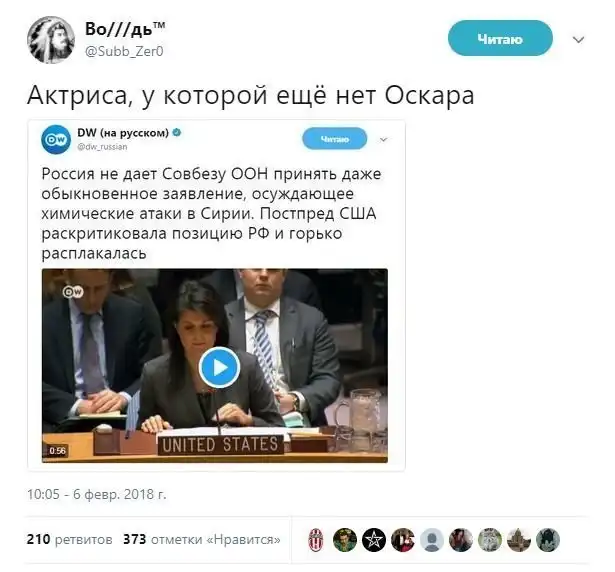
Task: View the 373 отметки «Нравится» list
Action: click(202, 539)
